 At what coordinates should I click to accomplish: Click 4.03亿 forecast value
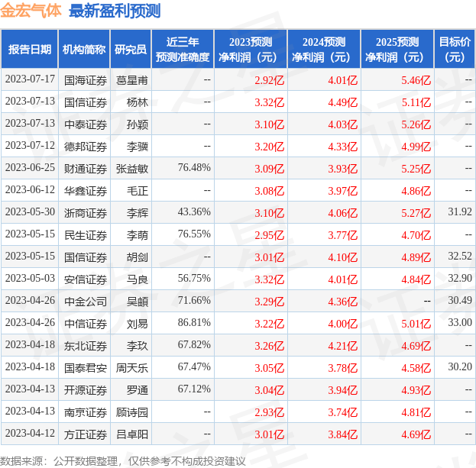[343, 124]
